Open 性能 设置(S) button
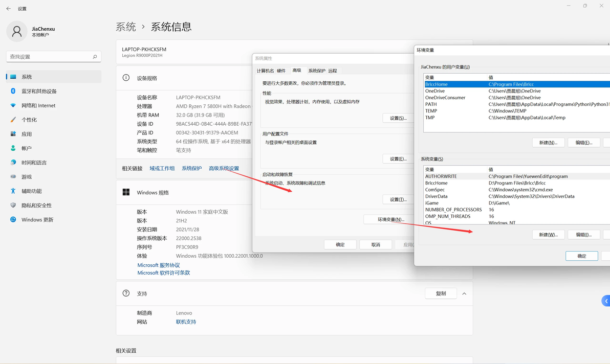610x364 pixels. pyautogui.click(x=398, y=118)
